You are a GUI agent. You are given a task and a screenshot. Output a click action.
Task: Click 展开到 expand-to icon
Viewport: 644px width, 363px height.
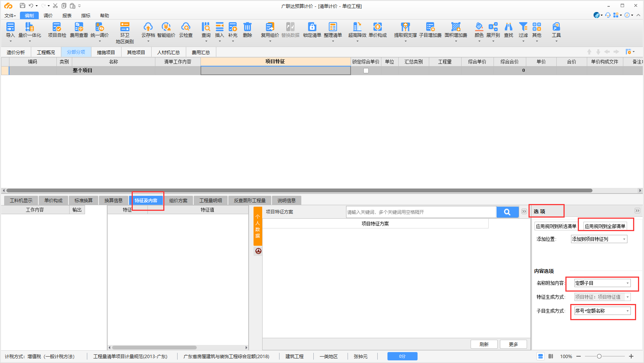click(493, 30)
